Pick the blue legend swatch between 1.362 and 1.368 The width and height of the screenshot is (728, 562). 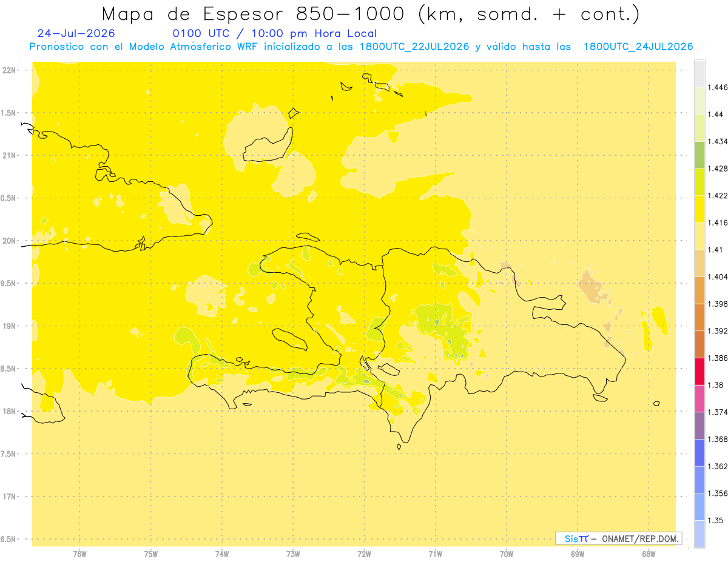click(699, 452)
